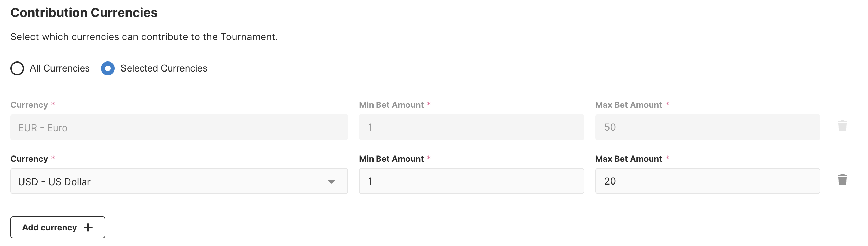Select the All Currencies radio button
868x246 pixels.
[x=17, y=68]
